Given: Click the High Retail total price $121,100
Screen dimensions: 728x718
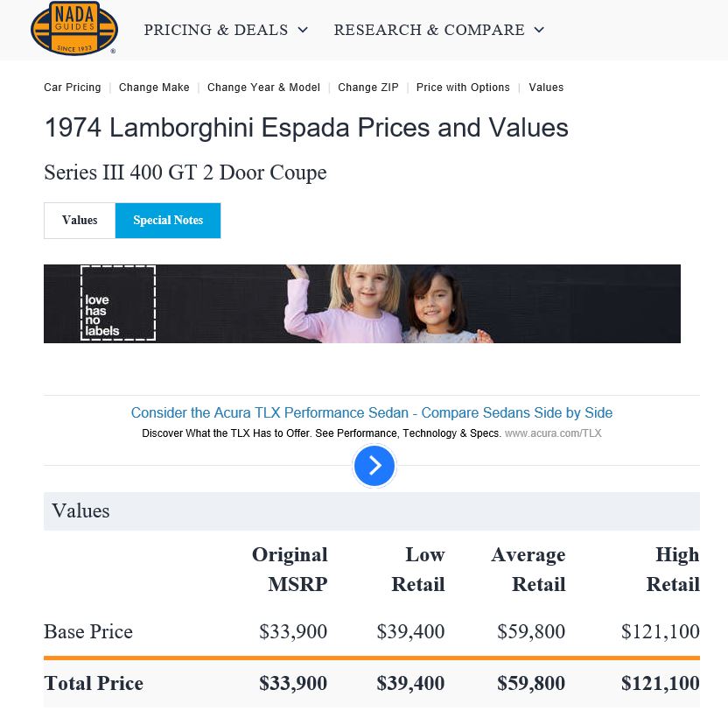Looking at the screenshot, I should coord(660,684).
